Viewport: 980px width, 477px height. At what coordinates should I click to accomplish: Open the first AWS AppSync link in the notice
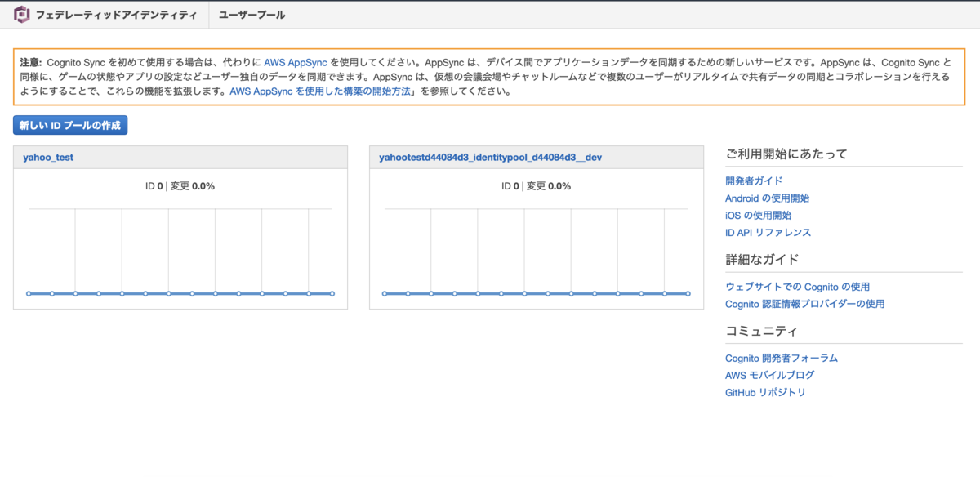pos(296,62)
